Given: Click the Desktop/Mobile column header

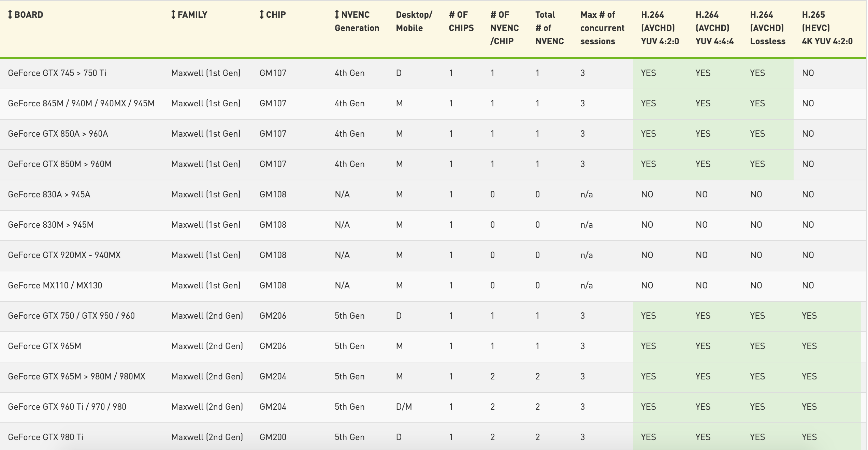Looking at the screenshot, I should pos(414,21).
